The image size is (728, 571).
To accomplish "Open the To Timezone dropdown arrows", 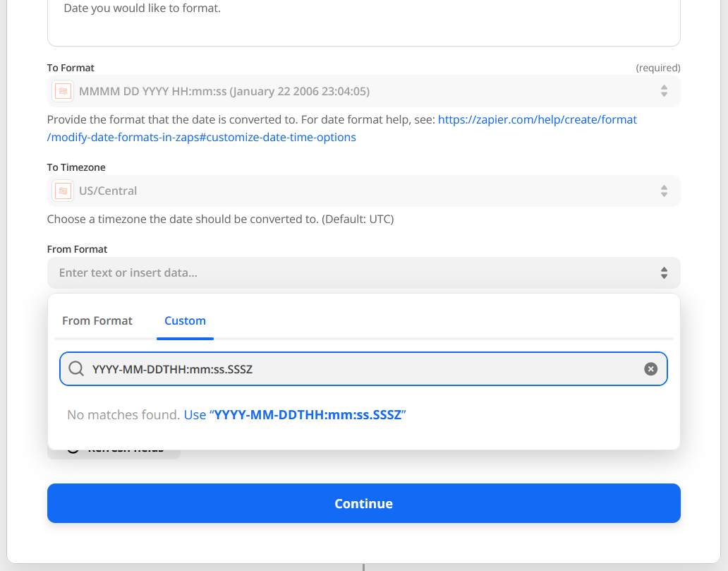I will (663, 191).
